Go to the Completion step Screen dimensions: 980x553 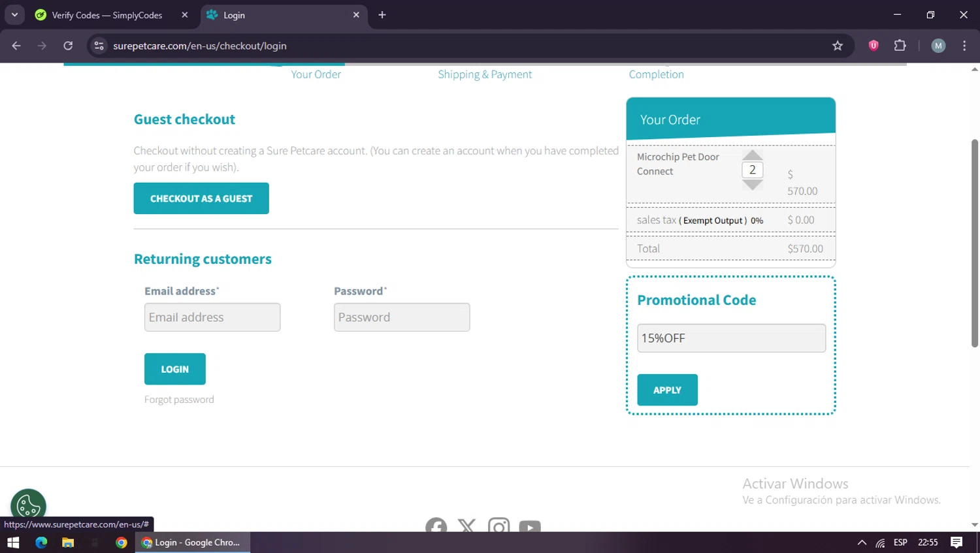pyautogui.click(x=656, y=74)
